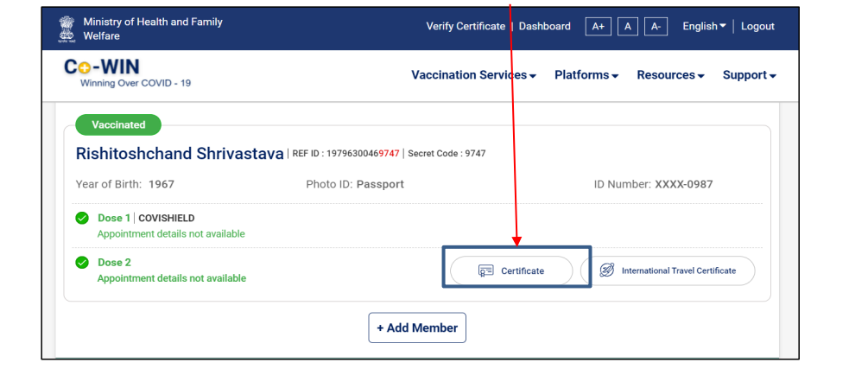Reset font size with A button
868x369 pixels.
coord(628,27)
